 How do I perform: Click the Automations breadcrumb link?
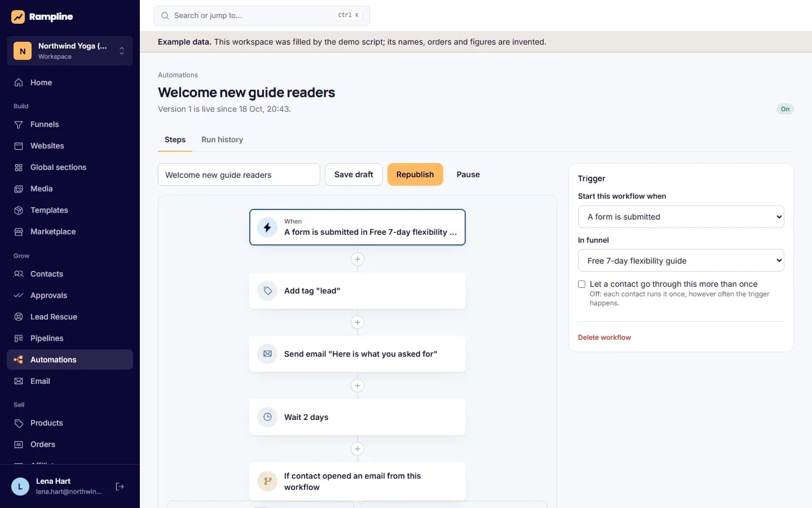(x=178, y=75)
